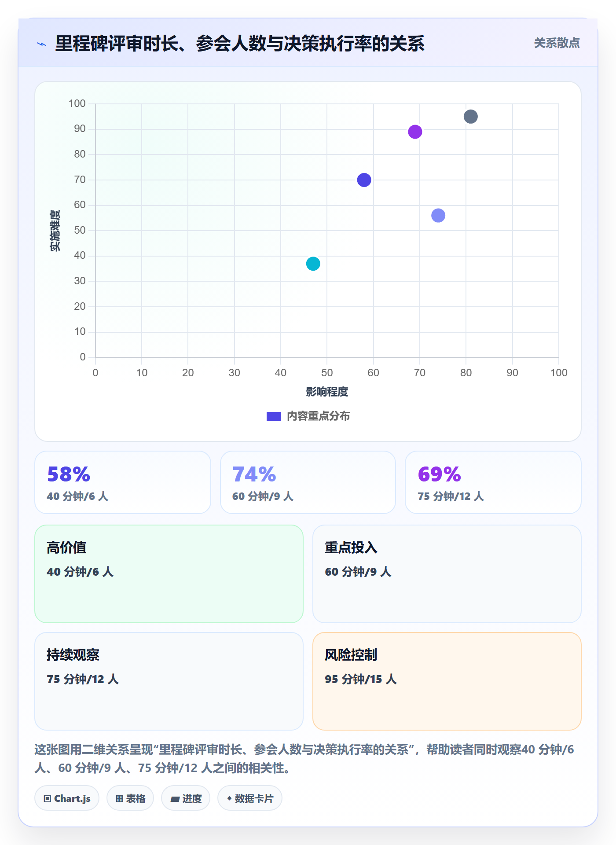Click the diamond icon in the 数据卡片 tag

[x=229, y=798]
